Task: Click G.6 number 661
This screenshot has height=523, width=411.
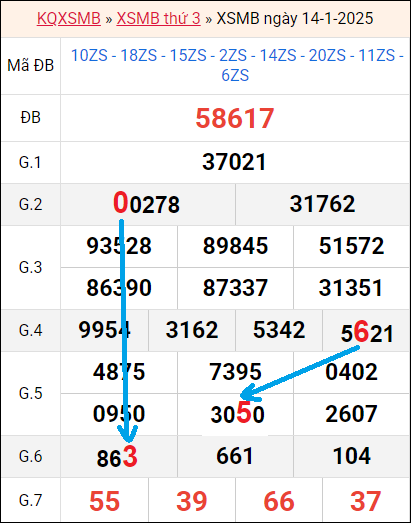Action: coord(235,456)
